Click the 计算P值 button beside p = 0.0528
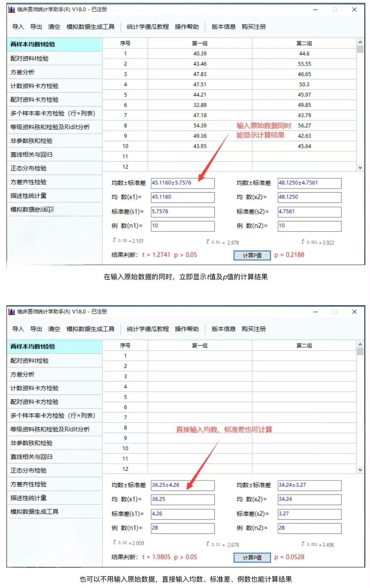 pos(252,557)
